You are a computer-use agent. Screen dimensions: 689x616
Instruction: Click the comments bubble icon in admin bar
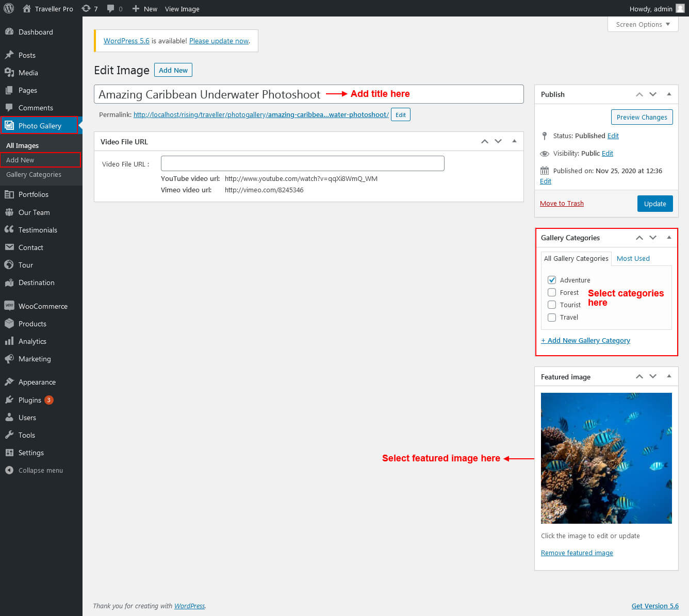(x=111, y=8)
